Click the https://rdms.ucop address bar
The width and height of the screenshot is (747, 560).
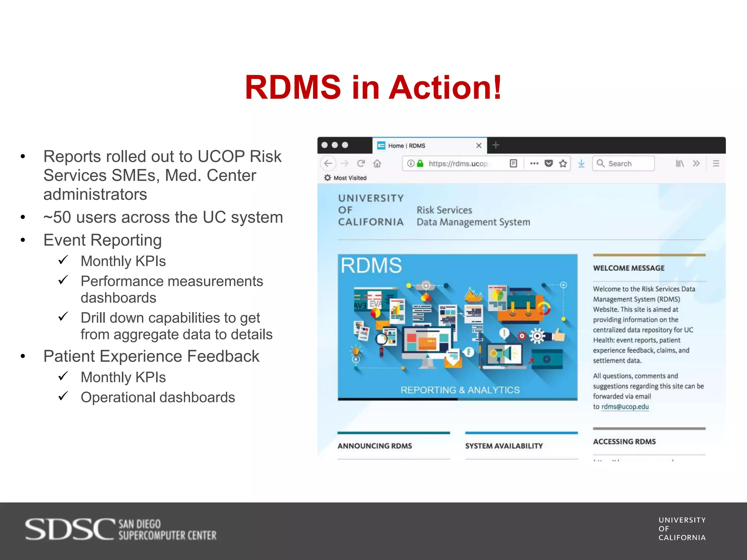pos(458,163)
